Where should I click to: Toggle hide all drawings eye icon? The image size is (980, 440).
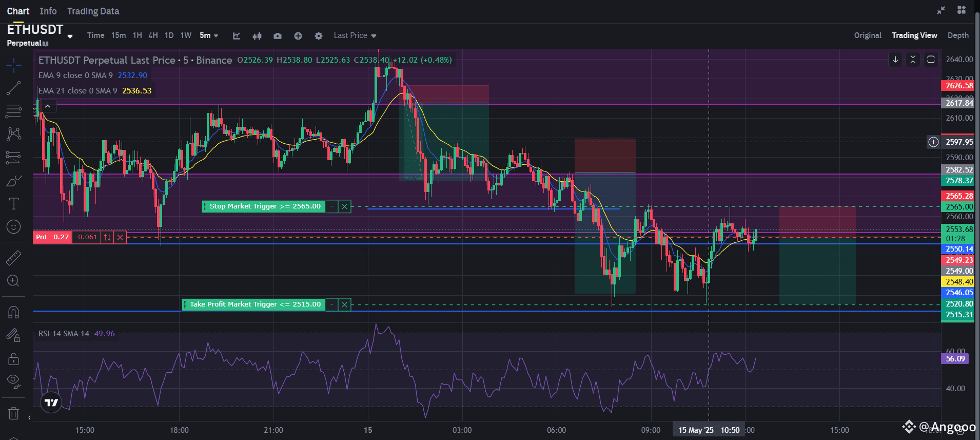point(13,381)
